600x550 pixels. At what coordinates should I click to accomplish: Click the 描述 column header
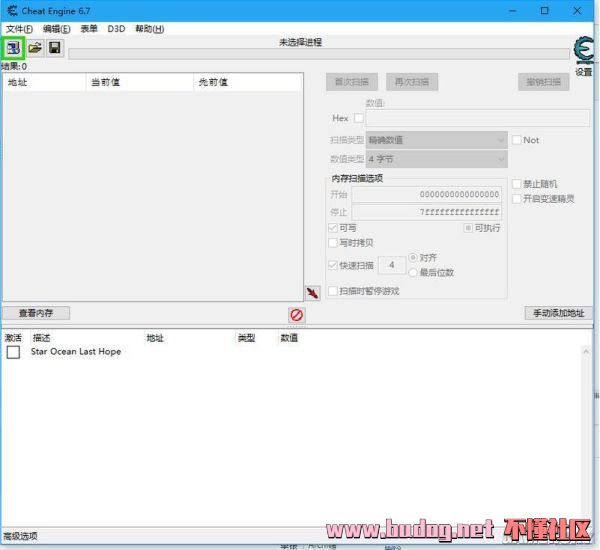(x=41, y=338)
